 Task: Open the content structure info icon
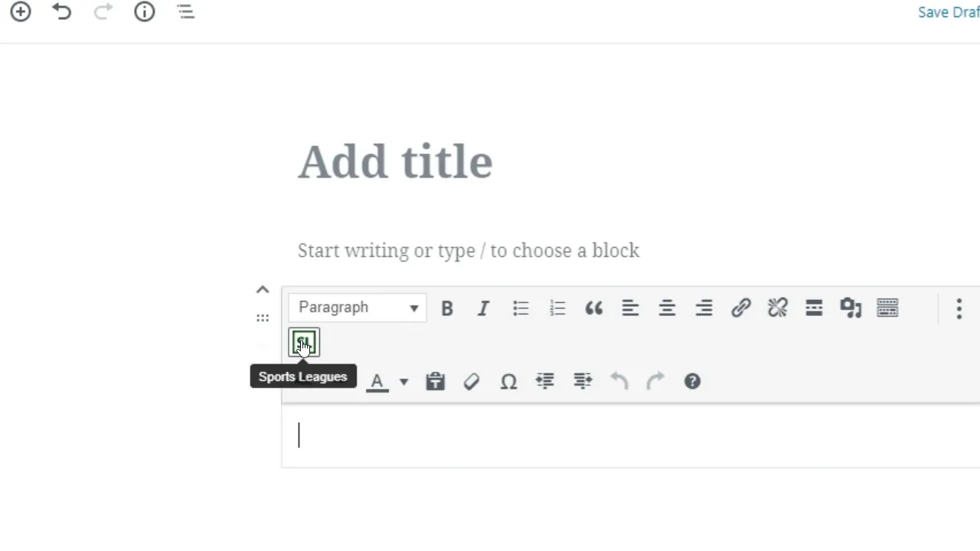[145, 11]
